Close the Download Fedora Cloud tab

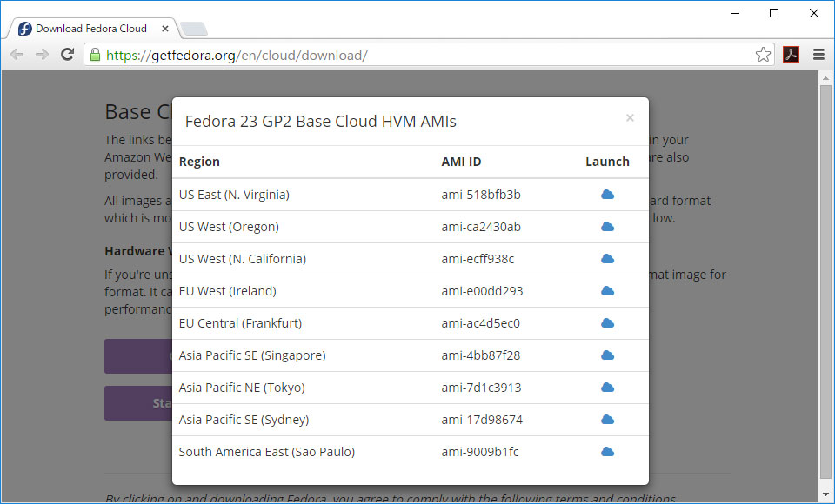point(165,29)
